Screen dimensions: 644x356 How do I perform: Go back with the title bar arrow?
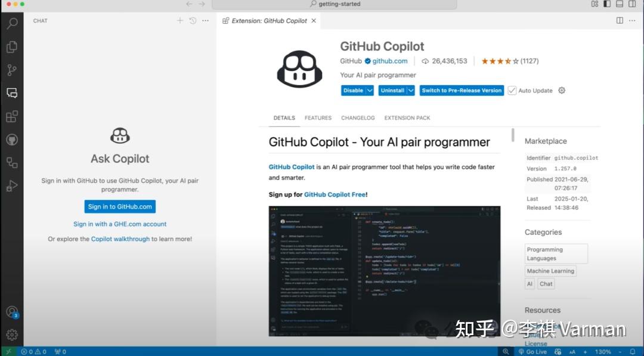pos(189,4)
